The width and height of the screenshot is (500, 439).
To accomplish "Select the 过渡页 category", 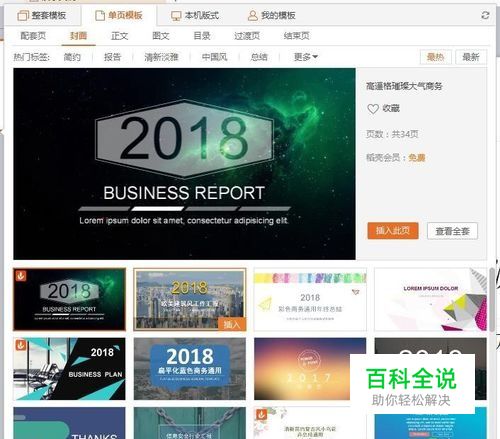I will 247,36.
